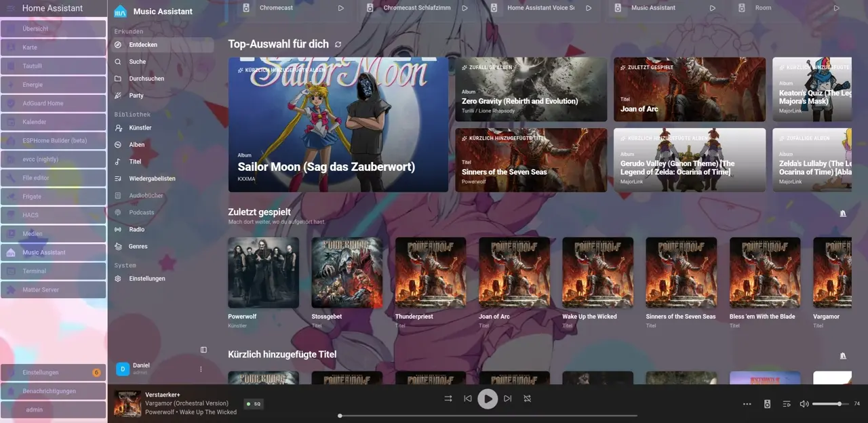Open the play queue icon

coord(787,404)
